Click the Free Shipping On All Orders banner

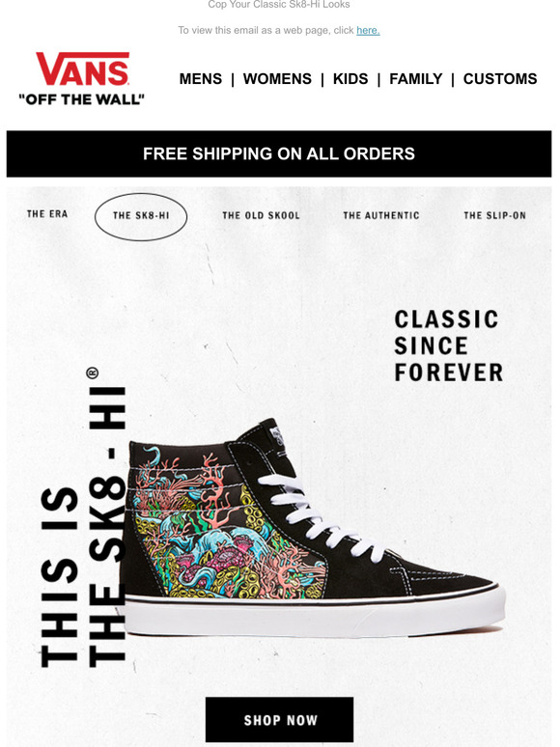click(x=279, y=153)
